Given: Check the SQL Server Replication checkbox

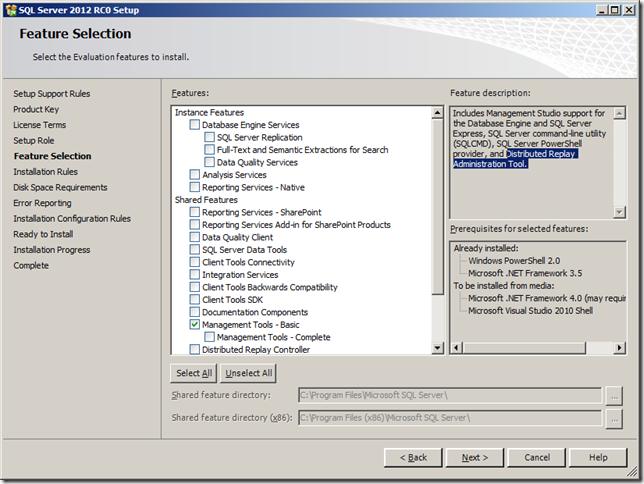Looking at the screenshot, I should click(209, 137).
